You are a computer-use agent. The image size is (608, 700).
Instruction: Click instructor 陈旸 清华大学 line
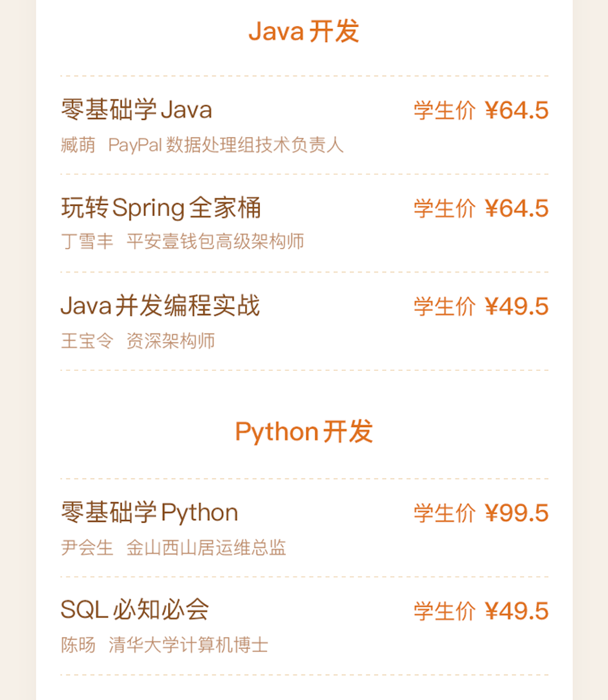pyautogui.click(x=165, y=645)
